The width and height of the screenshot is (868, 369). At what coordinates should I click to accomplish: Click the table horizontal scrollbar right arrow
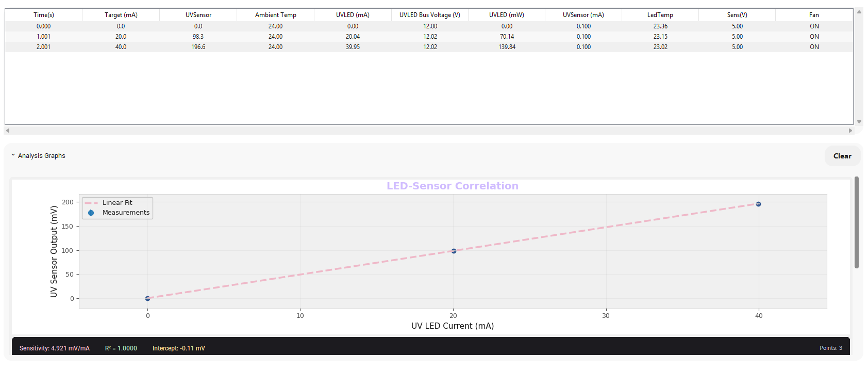pyautogui.click(x=850, y=131)
